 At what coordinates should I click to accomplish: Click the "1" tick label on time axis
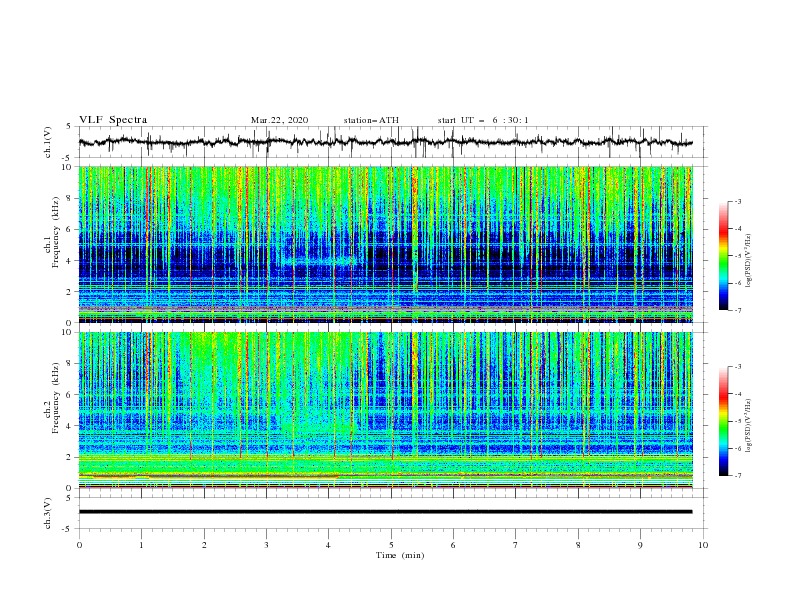pyautogui.click(x=141, y=545)
